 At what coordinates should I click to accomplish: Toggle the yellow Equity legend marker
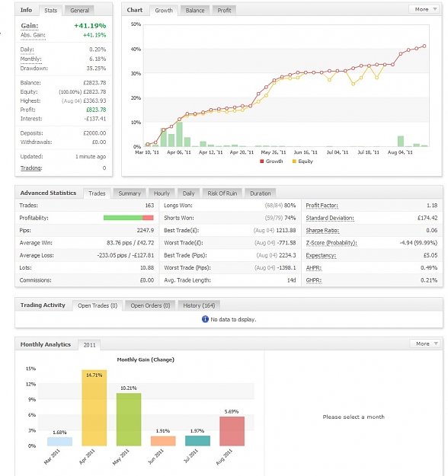point(294,161)
